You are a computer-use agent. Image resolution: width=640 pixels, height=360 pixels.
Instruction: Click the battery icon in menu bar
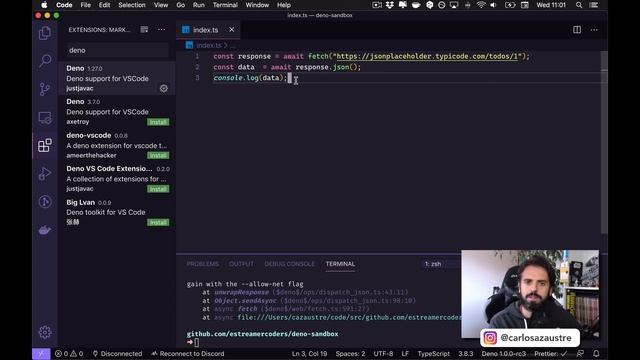pyautogui.click(x=510, y=5)
